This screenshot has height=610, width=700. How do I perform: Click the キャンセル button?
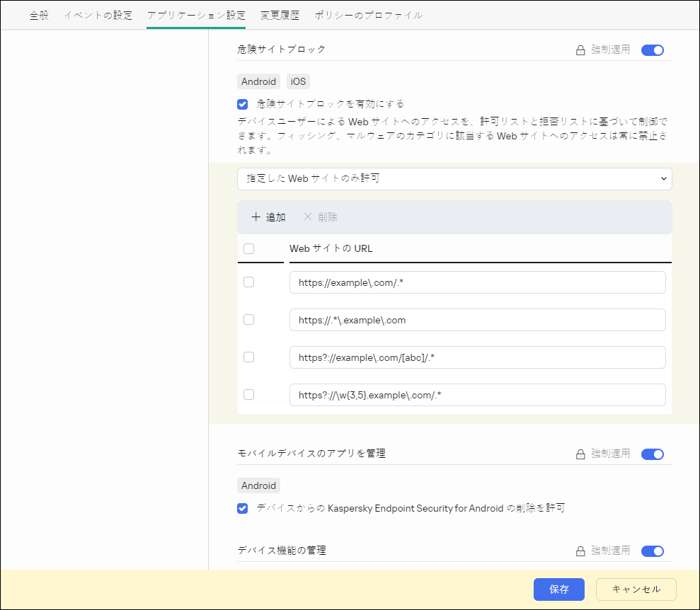tap(636, 589)
